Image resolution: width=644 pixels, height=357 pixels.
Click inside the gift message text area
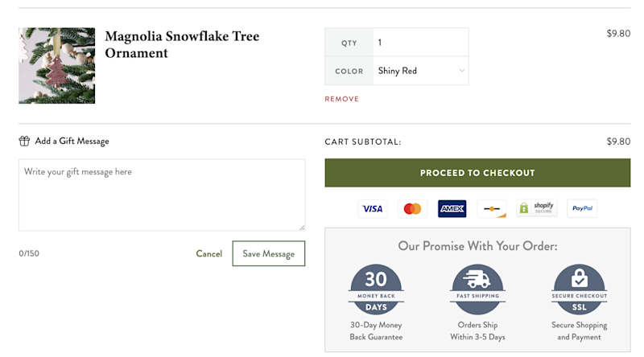tap(162, 195)
